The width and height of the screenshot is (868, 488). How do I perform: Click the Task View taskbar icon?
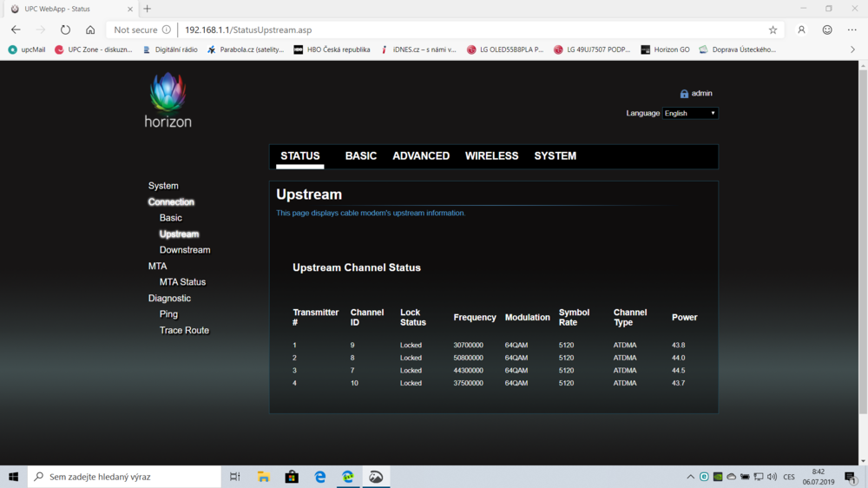tap(235, 477)
